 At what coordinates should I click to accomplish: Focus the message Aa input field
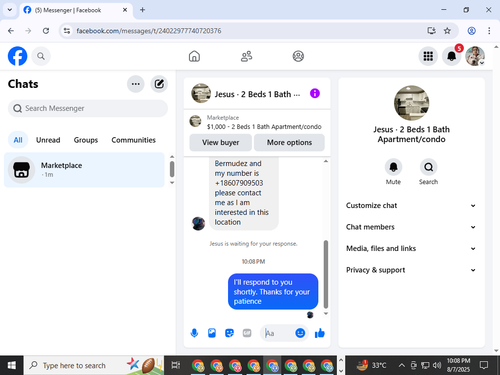tap(278, 333)
